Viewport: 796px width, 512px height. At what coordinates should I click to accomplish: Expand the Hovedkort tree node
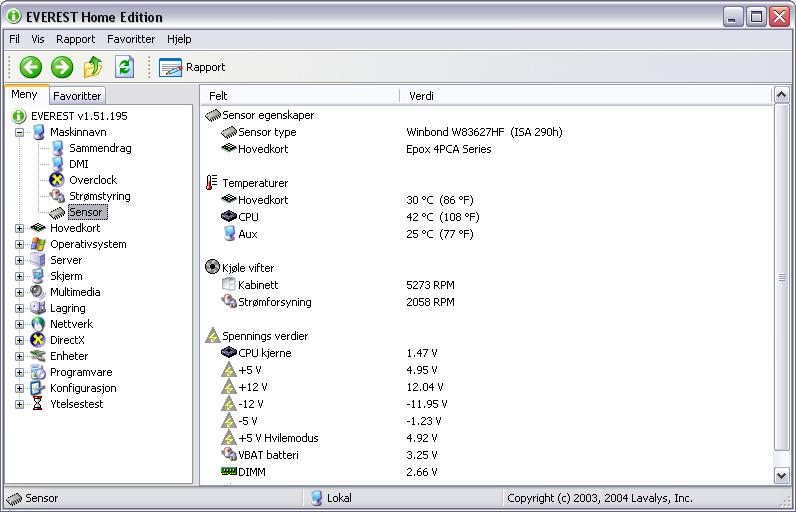pos(19,228)
